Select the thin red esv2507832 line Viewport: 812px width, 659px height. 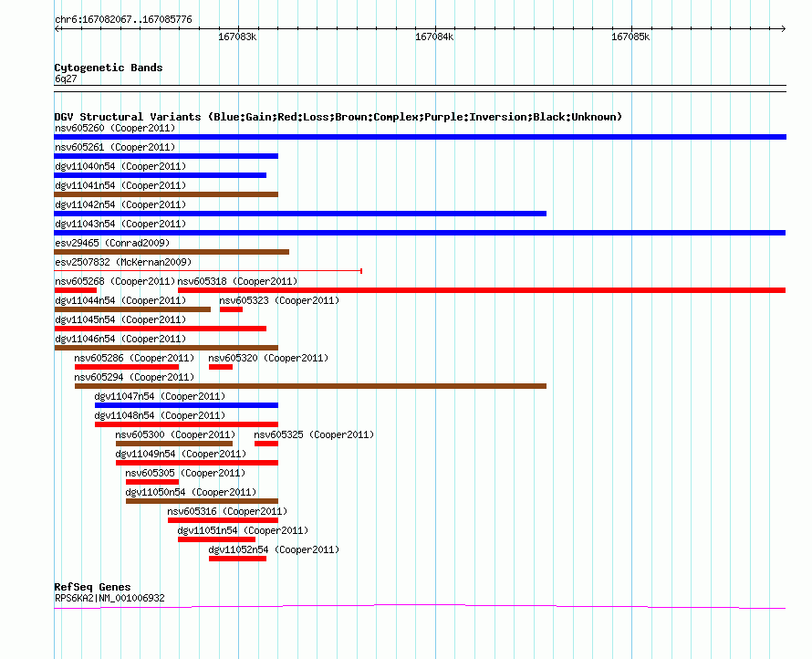[208, 270]
